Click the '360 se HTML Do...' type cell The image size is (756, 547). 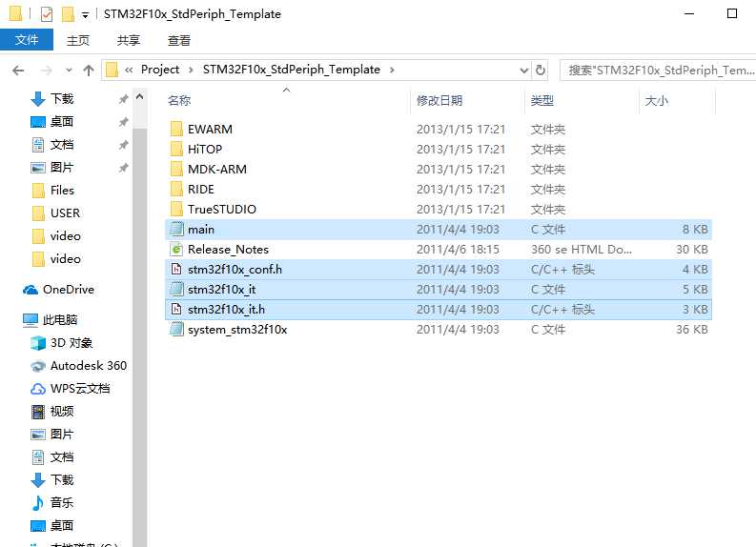click(x=581, y=250)
